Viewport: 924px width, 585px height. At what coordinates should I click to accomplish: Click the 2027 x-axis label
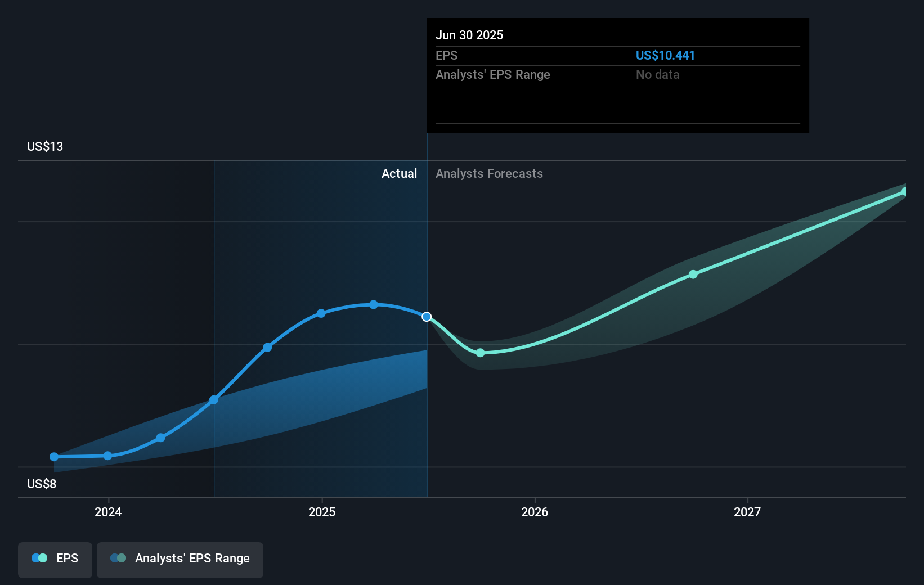tap(747, 512)
